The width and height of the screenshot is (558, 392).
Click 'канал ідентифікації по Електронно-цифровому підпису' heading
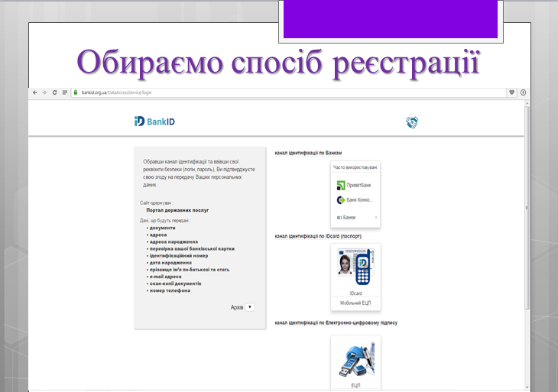336,322
